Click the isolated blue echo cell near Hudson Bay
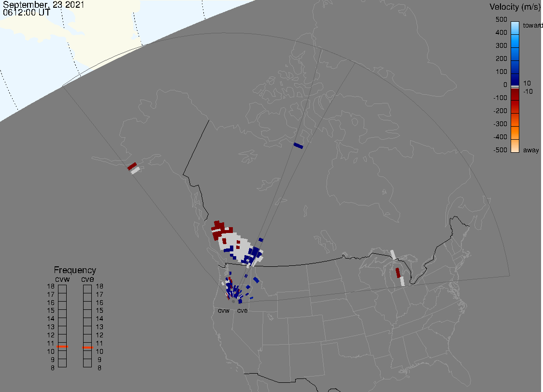This screenshot has height=392, width=543. [x=298, y=145]
